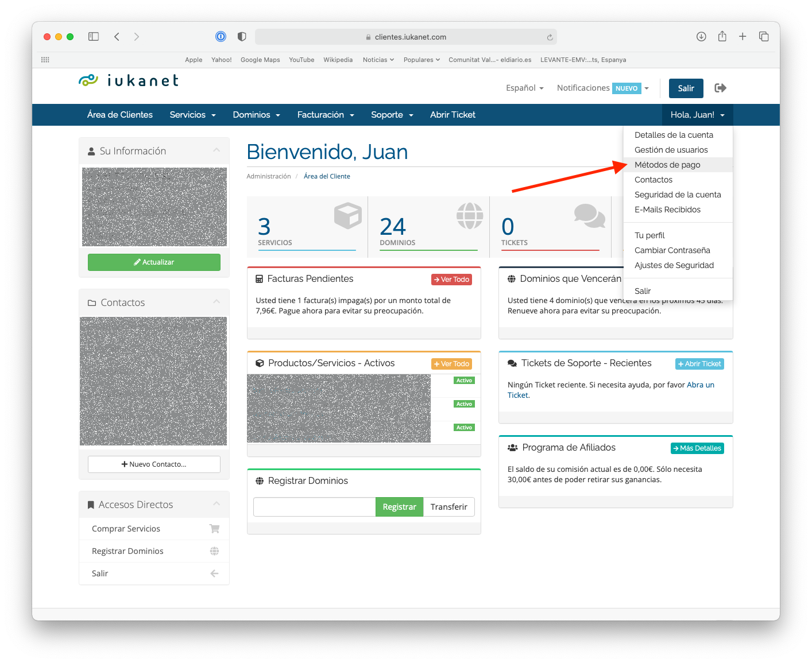Click Ver Todo in Productos/Servicios Activos
Image resolution: width=812 pixels, height=663 pixels.
click(451, 364)
